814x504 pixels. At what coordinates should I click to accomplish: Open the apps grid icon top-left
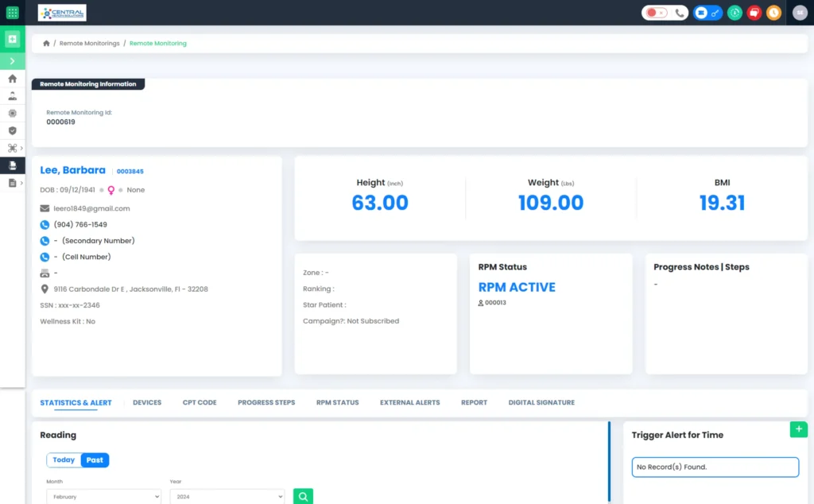pyautogui.click(x=11, y=12)
